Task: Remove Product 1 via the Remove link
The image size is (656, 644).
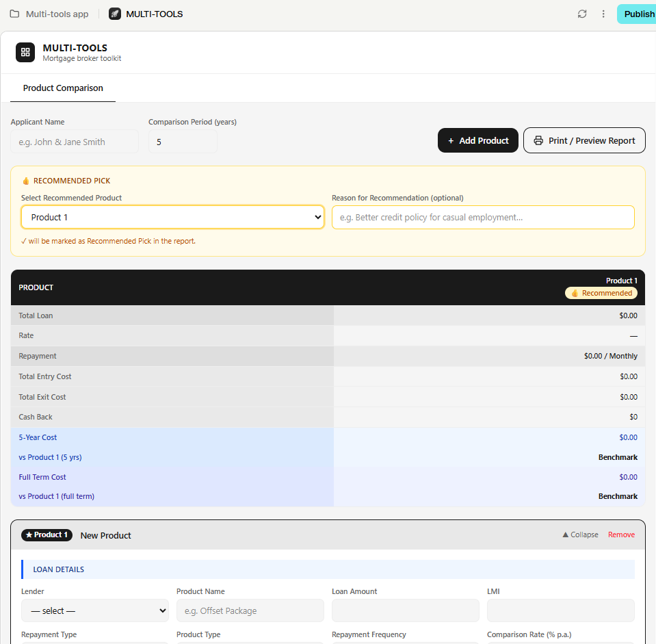Action: (x=621, y=534)
